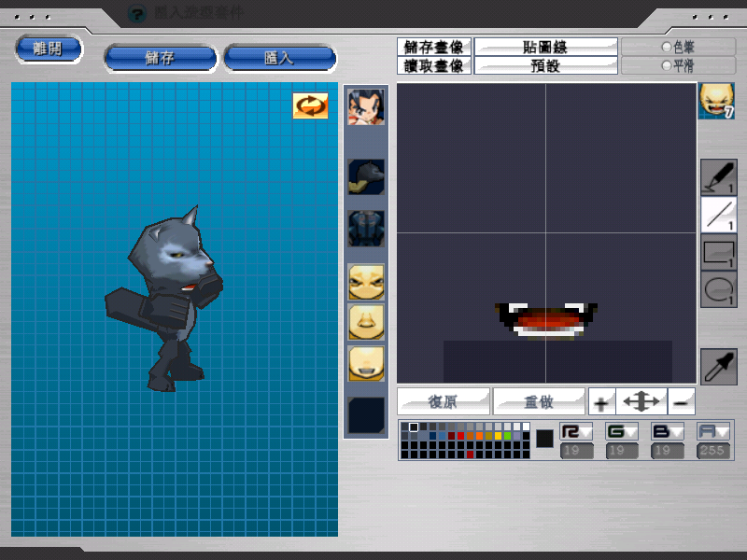The width and height of the screenshot is (747, 560).
Task: Select the brush tool icon
Action: [718, 177]
